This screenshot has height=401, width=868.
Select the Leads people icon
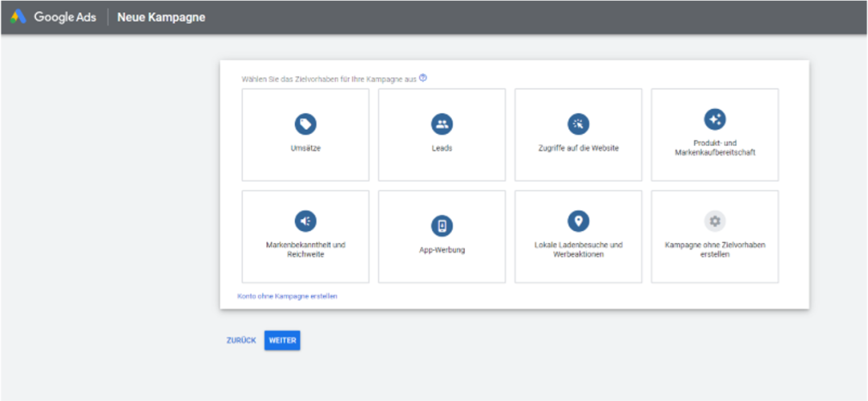point(442,124)
